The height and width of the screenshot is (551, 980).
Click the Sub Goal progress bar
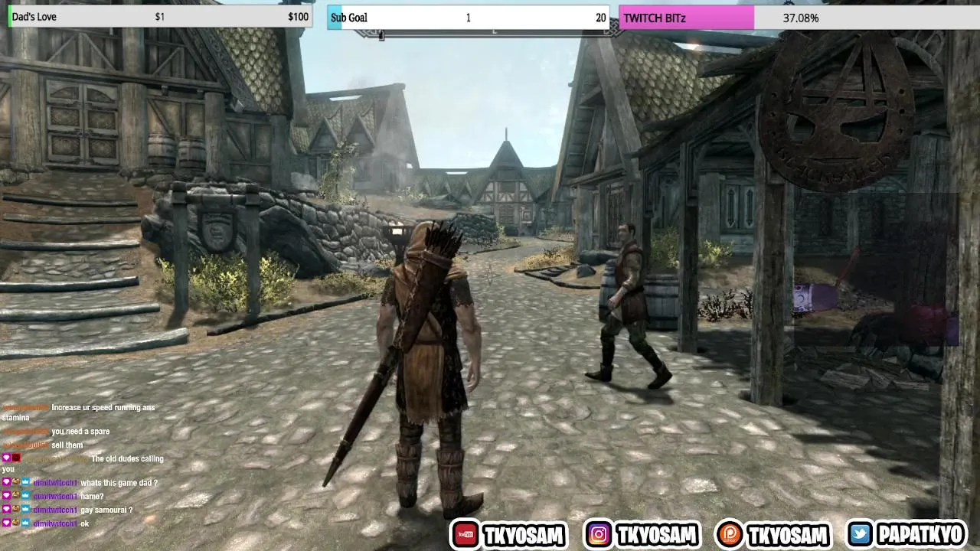468,18
